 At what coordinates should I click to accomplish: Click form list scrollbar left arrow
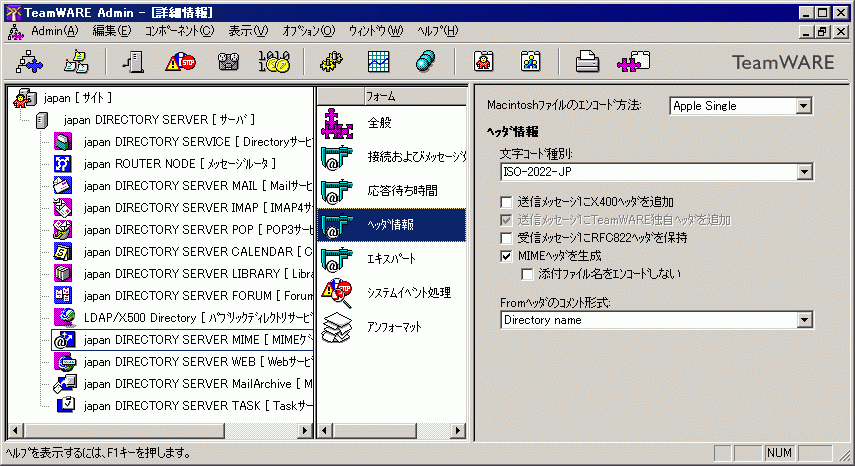click(325, 431)
